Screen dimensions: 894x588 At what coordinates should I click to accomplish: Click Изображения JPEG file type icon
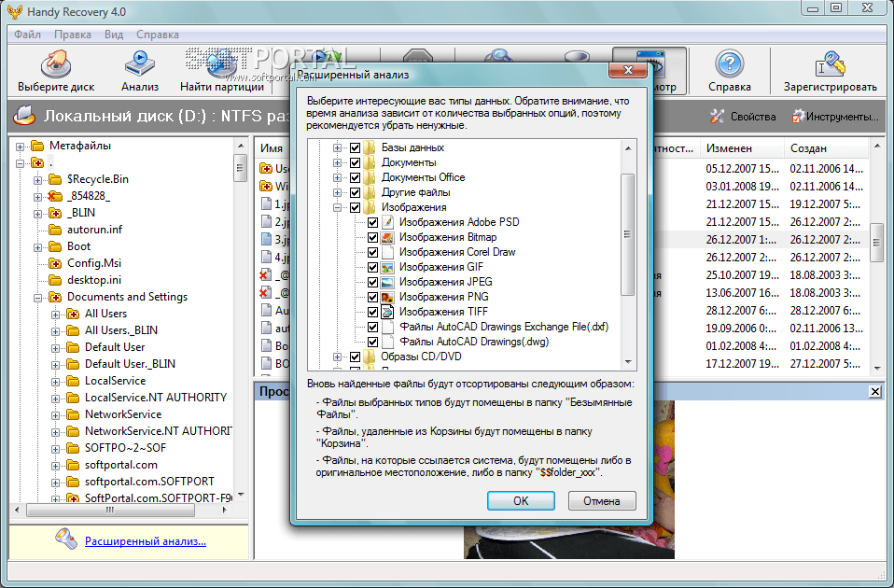point(387,282)
